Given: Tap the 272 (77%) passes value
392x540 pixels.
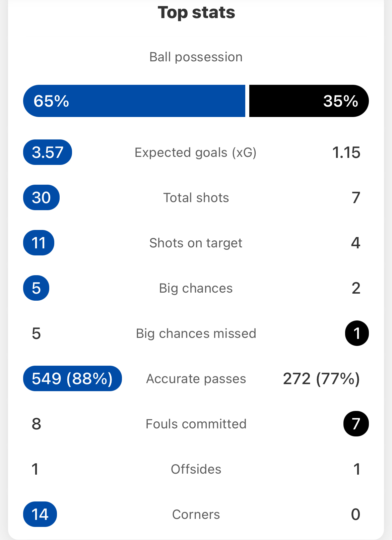Looking at the screenshot, I should [321, 379].
